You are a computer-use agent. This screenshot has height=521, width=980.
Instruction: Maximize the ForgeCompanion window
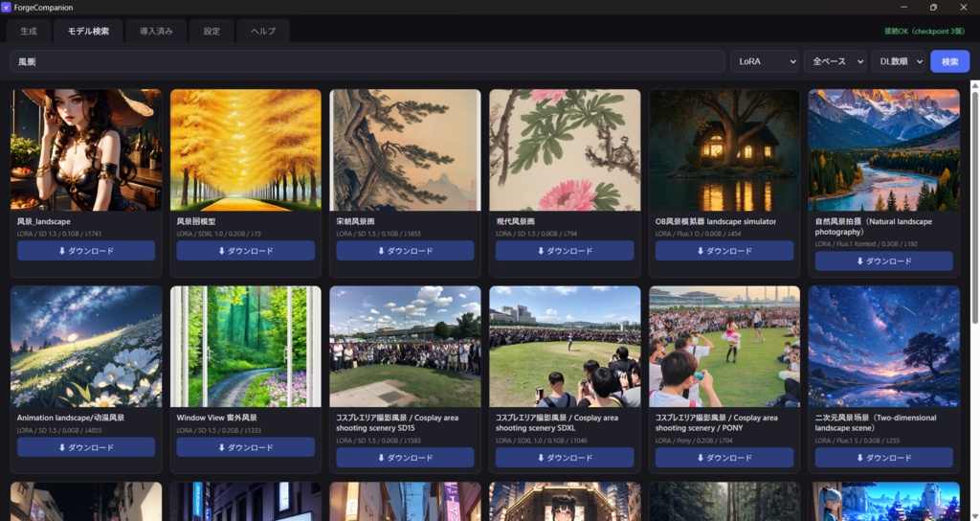point(933,8)
